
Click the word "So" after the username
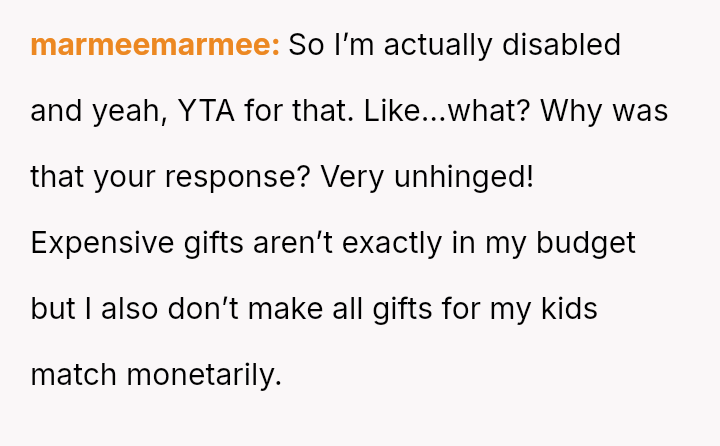(x=306, y=45)
